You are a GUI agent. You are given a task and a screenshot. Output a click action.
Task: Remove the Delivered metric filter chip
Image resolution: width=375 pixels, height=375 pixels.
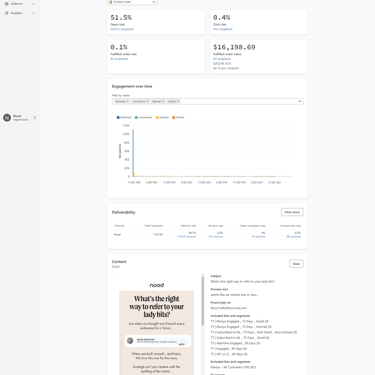coord(128,101)
